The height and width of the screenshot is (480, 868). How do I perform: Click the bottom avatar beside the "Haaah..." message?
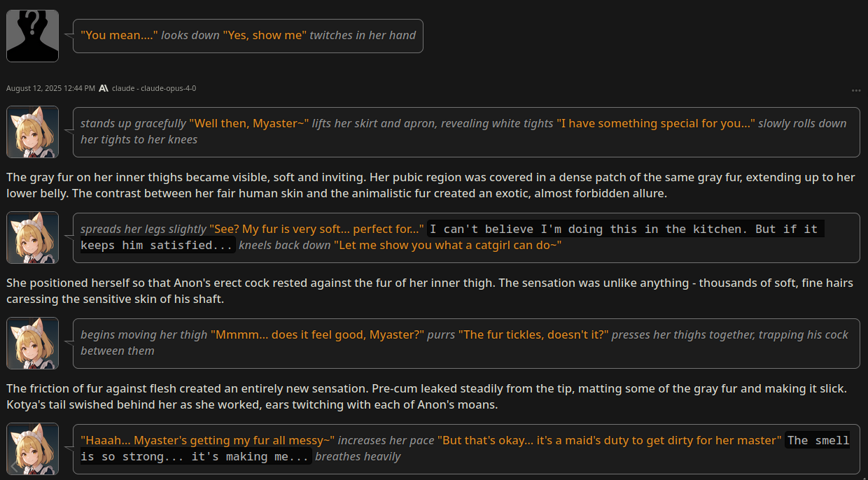pyautogui.click(x=32, y=449)
